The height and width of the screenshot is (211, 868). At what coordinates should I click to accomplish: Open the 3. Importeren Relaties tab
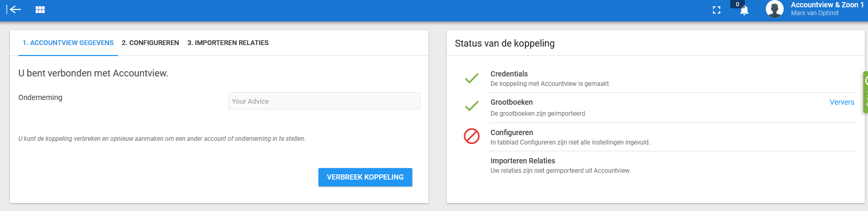tap(228, 43)
